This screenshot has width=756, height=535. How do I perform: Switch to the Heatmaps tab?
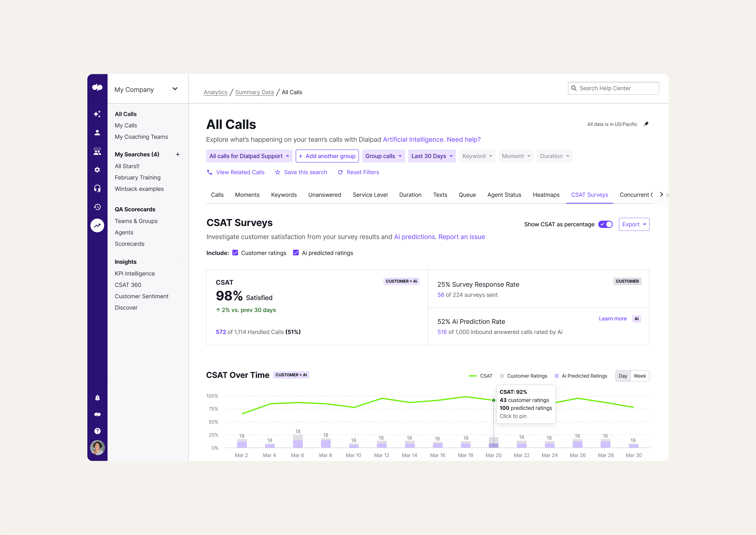(x=546, y=195)
